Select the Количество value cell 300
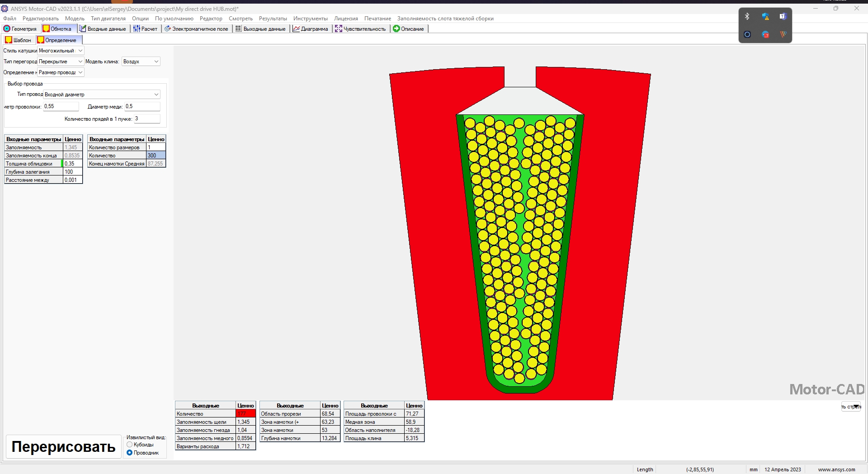Viewport: 868px width, 474px height. [x=156, y=156]
